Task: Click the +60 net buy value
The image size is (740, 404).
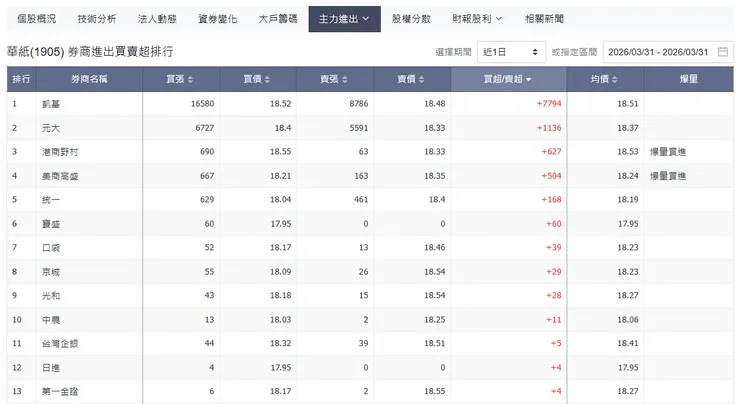Action: coord(554,224)
